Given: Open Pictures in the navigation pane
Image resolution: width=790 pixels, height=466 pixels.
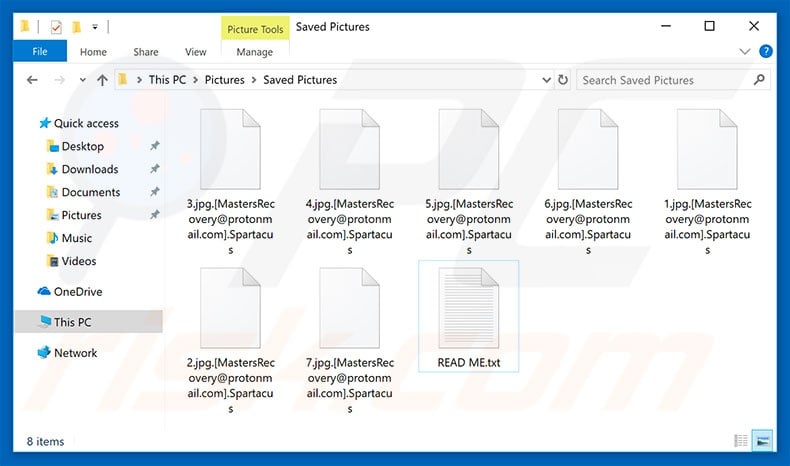Looking at the screenshot, I should pos(81,215).
